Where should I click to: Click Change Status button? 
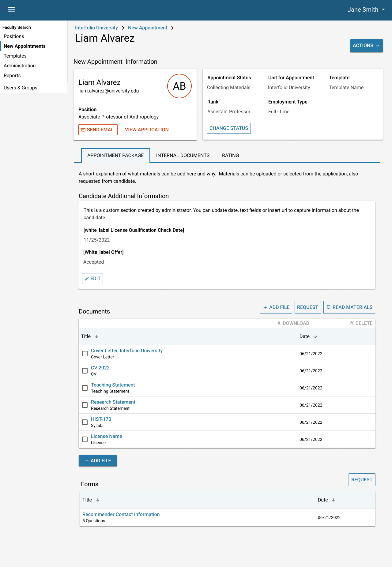[x=229, y=128]
